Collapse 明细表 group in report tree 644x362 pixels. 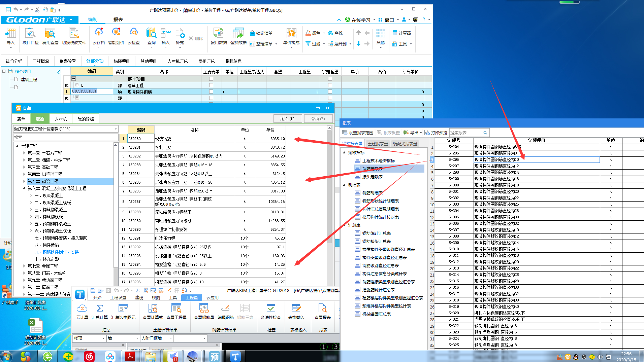[344, 185]
